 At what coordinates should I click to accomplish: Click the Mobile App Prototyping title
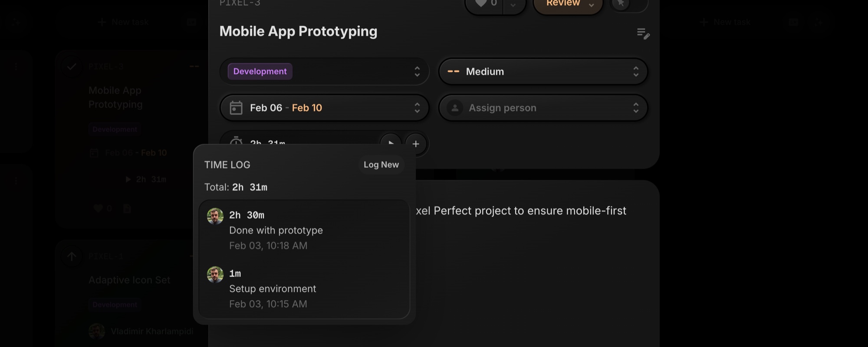298,31
